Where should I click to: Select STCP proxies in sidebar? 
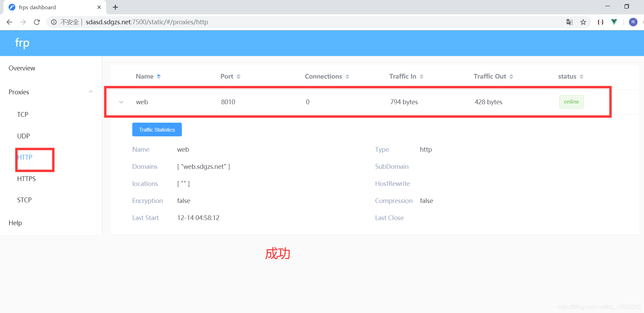pos(24,200)
